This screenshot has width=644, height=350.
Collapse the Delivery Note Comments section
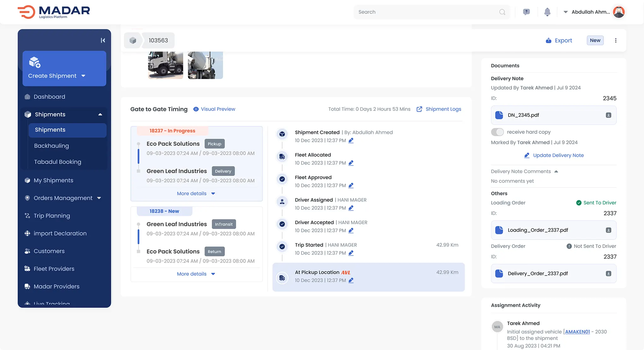[x=556, y=172]
